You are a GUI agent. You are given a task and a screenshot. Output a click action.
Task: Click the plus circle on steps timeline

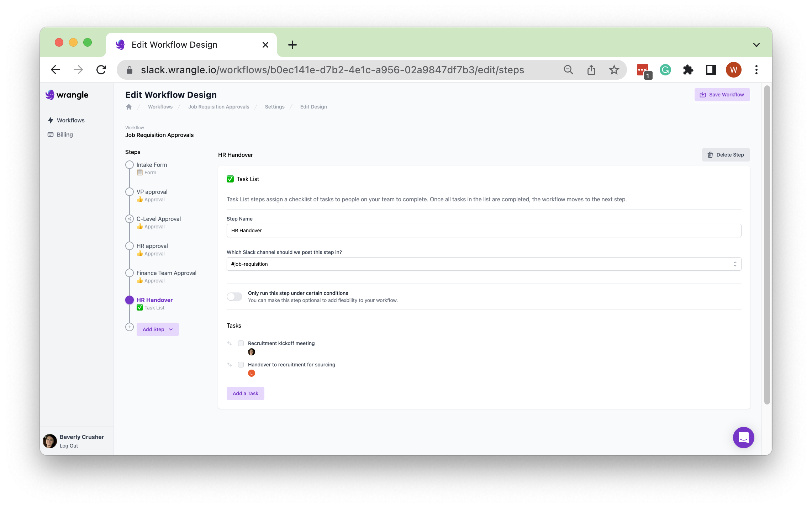click(x=130, y=327)
